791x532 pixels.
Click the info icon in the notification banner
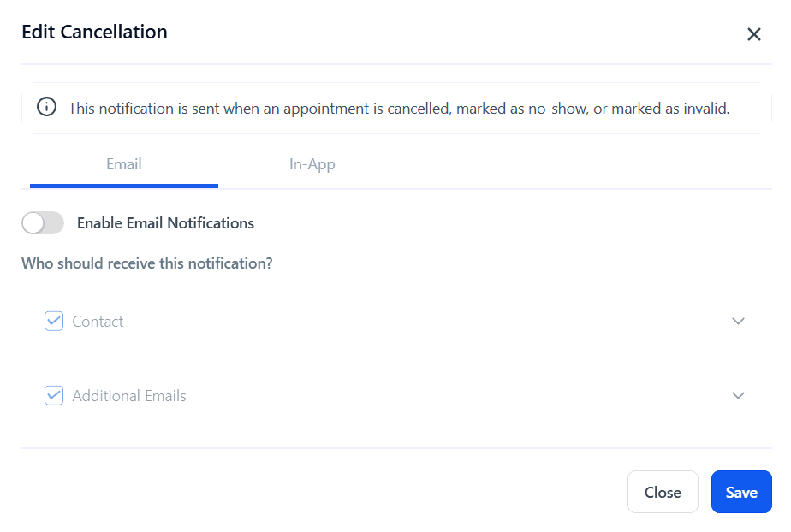click(46, 108)
